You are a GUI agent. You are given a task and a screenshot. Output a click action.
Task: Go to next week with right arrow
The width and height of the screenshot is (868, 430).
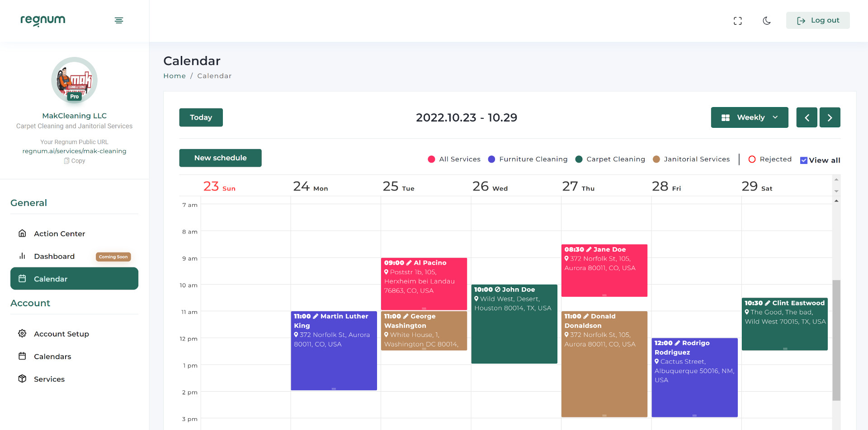(x=830, y=117)
